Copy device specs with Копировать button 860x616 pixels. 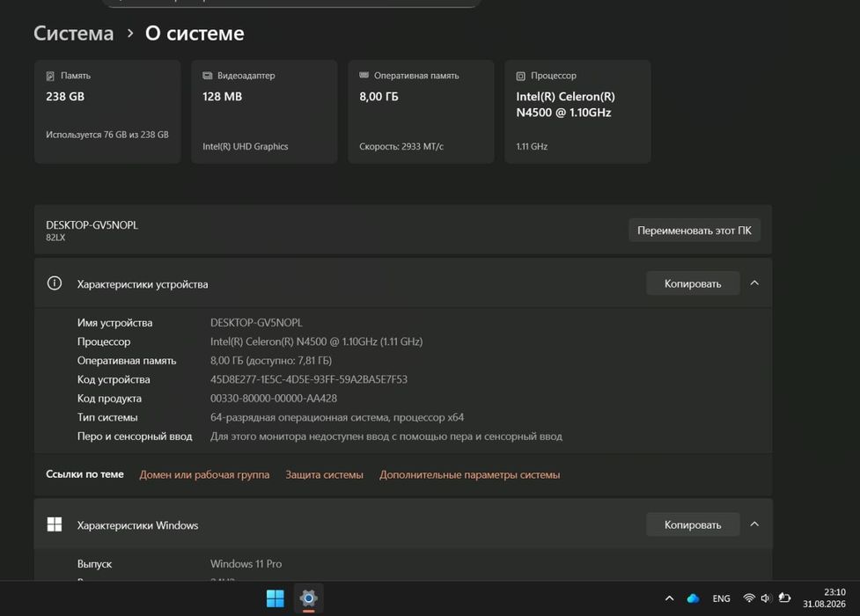click(693, 283)
